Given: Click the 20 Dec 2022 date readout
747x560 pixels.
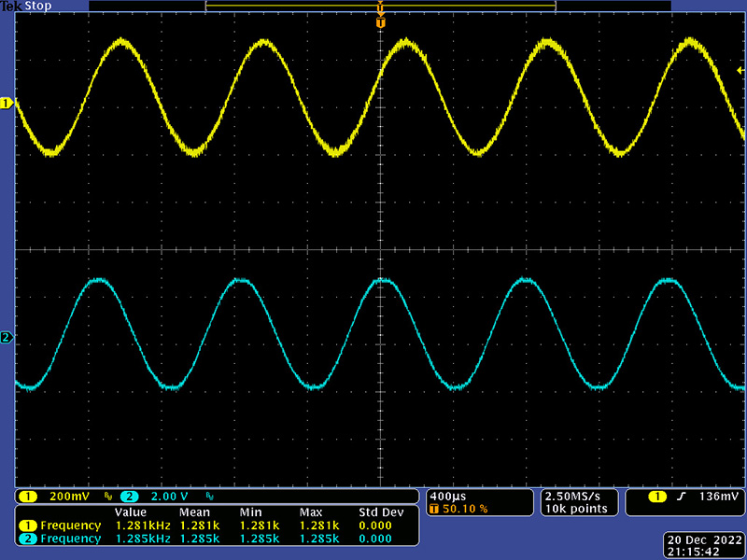Looking at the screenshot, I should pos(705,540).
